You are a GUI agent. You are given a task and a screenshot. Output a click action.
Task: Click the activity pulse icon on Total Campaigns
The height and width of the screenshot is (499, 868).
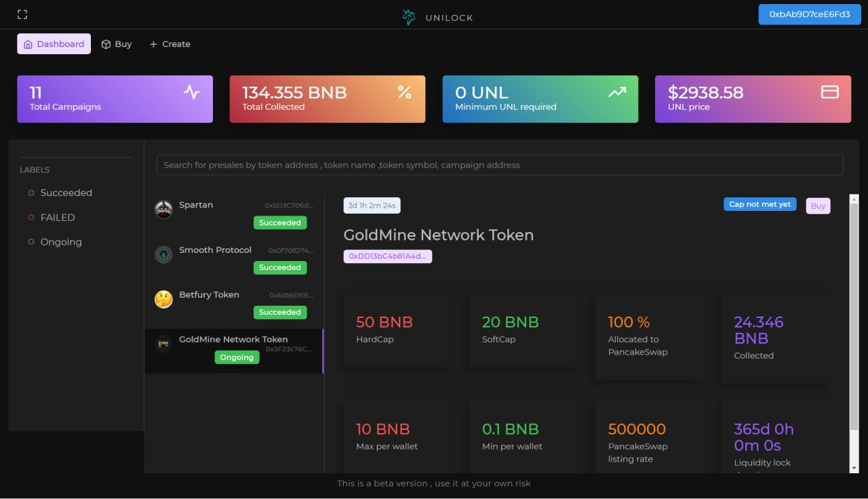pyautogui.click(x=191, y=92)
